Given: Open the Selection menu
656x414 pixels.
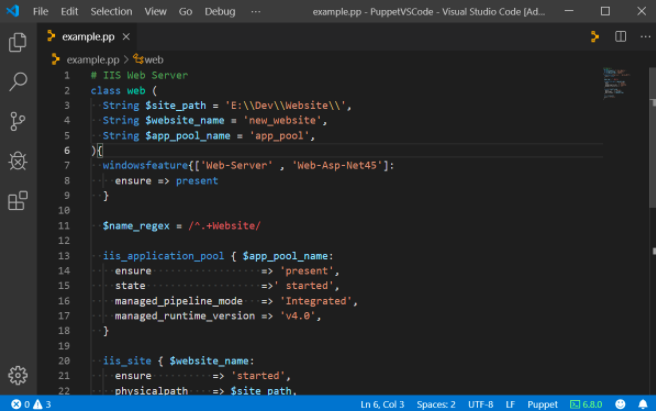Looking at the screenshot, I should [x=111, y=11].
